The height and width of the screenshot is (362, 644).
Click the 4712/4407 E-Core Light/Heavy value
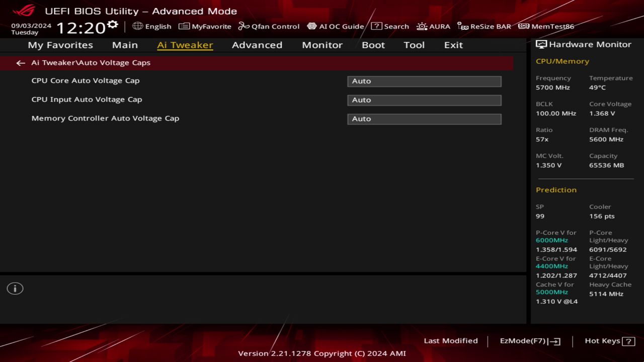point(608,276)
